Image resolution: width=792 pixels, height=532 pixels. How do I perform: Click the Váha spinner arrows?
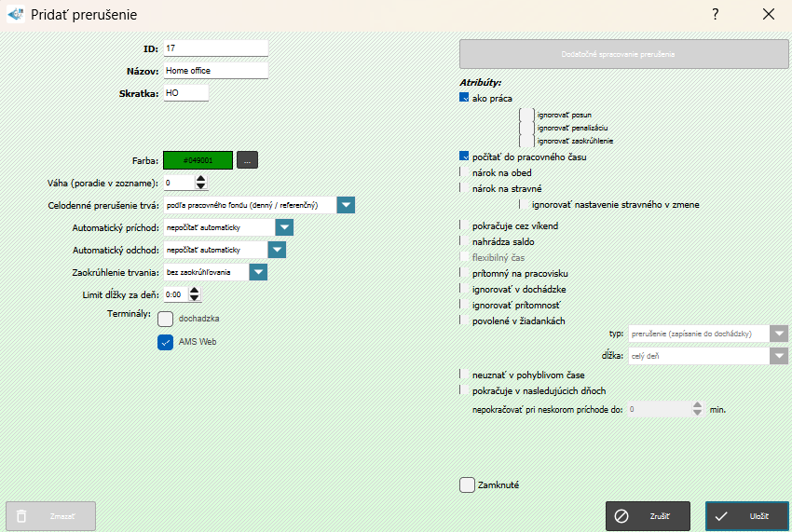(200, 183)
